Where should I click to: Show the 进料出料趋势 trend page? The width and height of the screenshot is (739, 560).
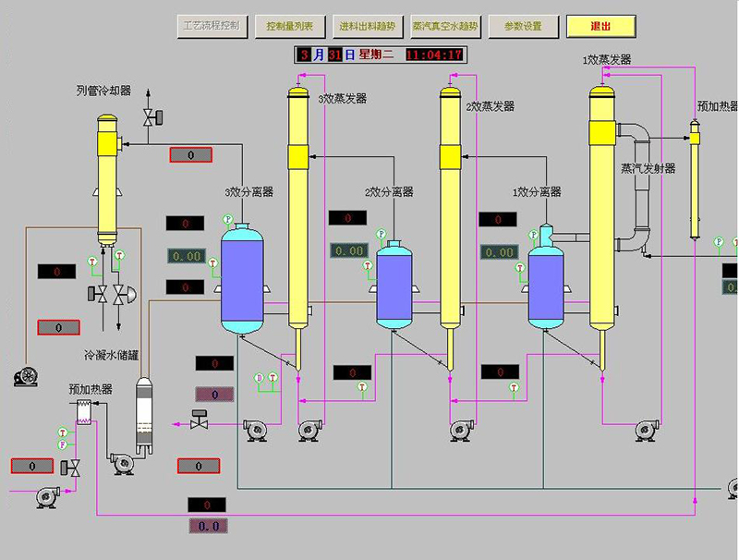coord(366,26)
